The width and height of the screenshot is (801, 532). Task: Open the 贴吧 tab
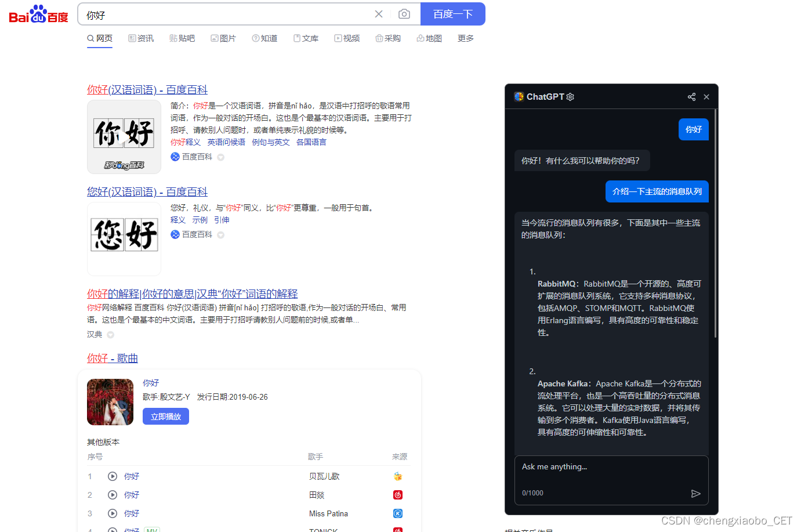click(182, 38)
